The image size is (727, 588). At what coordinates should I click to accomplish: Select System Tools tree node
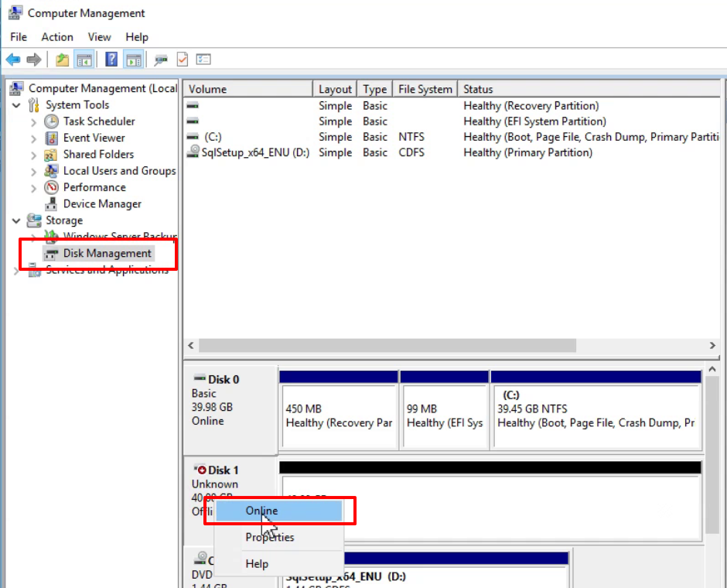(x=77, y=104)
